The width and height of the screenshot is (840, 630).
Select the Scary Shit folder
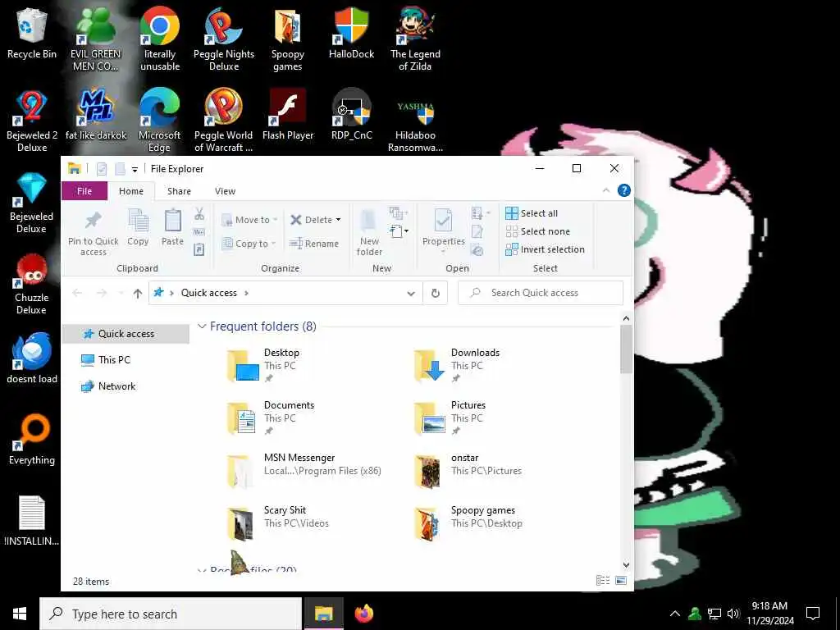[277, 523]
